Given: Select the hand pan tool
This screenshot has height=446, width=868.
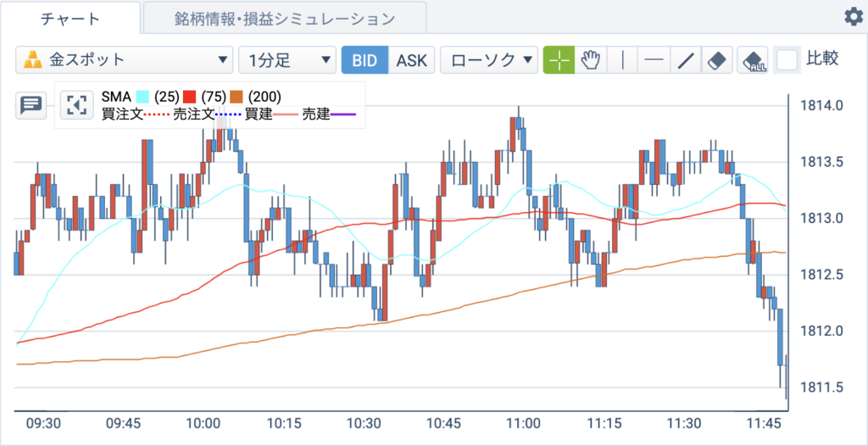Looking at the screenshot, I should coord(591,60).
